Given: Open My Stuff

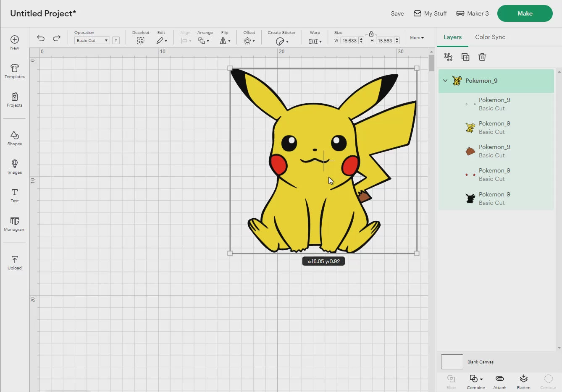Looking at the screenshot, I should 430,13.
